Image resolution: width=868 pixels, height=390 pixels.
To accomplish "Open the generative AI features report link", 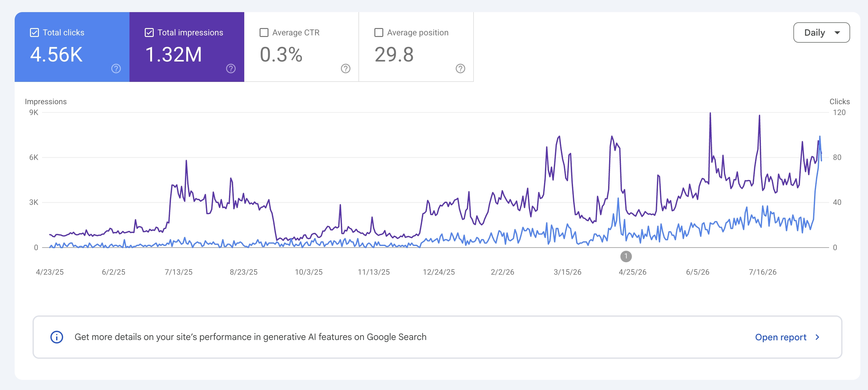I will click(781, 337).
